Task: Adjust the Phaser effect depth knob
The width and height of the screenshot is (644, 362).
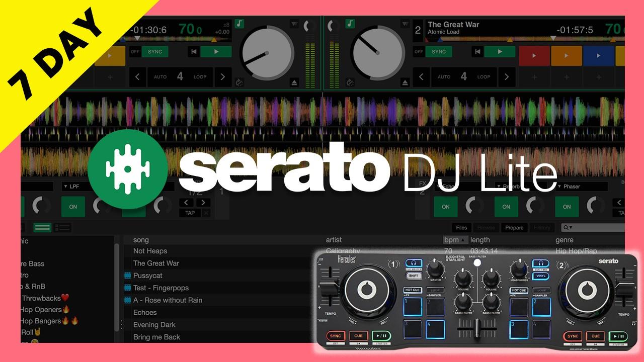Action: 595,206
